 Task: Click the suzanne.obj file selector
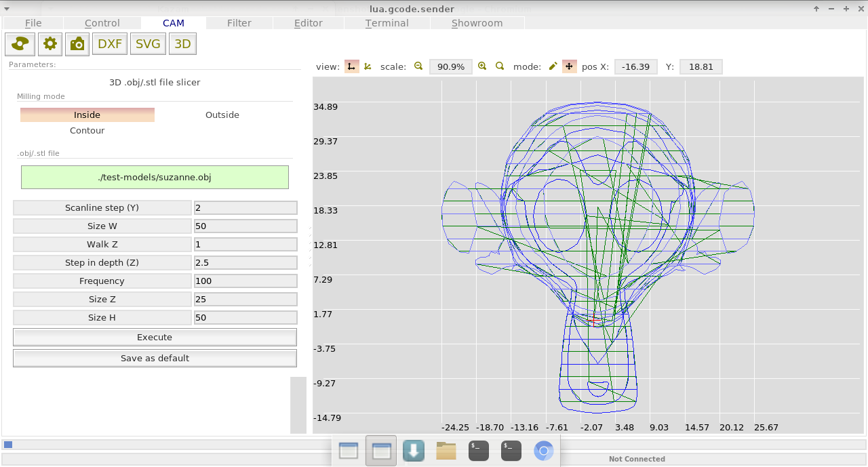155,178
